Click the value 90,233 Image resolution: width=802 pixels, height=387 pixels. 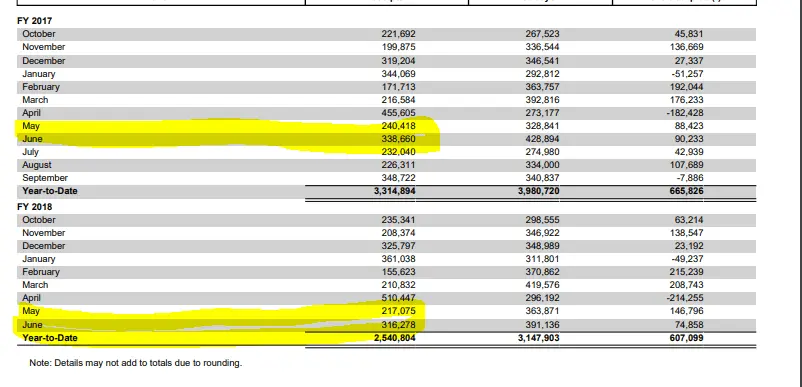click(x=689, y=139)
